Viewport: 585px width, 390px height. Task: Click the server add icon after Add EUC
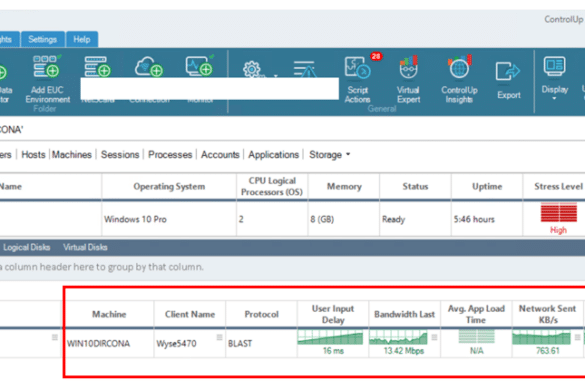pos(97,67)
